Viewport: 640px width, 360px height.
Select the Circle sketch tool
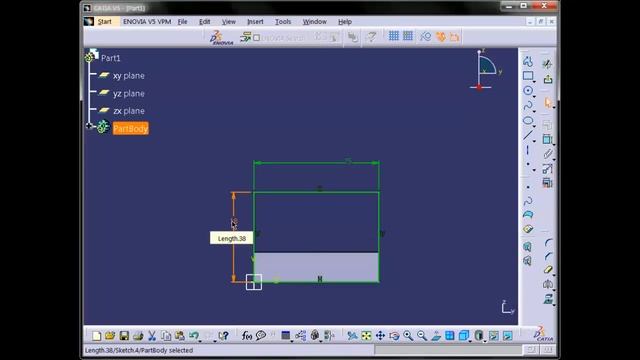click(528, 90)
